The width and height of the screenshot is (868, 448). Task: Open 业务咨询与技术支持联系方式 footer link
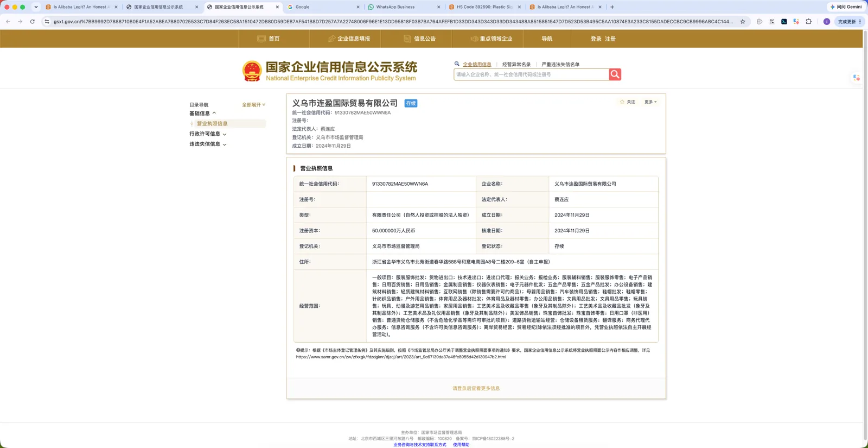tap(420, 445)
